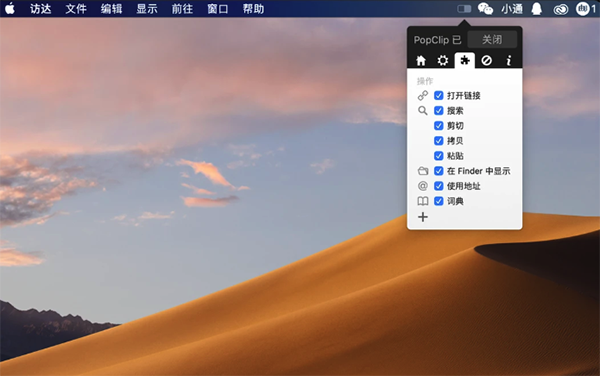Disable the 词典 checkbox
Image resolution: width=600 pixels, height=376 pixels.
439,201
